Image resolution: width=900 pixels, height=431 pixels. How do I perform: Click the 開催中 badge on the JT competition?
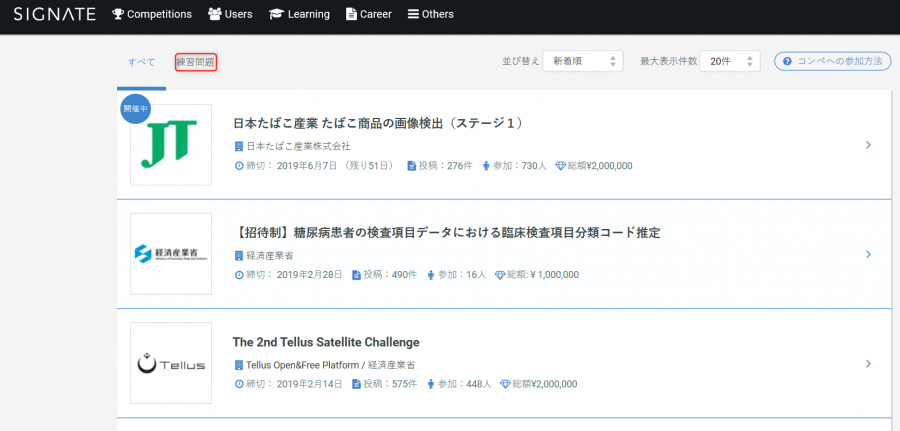click(x=136, y=107)
